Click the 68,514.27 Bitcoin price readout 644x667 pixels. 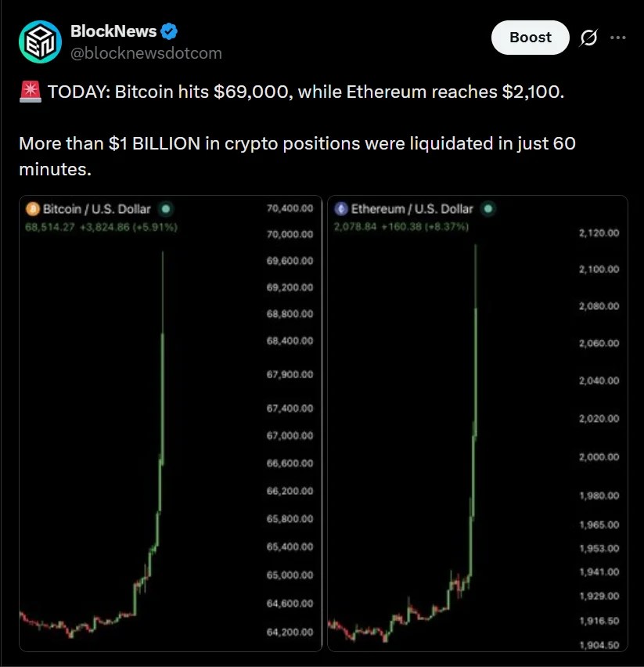50,227
